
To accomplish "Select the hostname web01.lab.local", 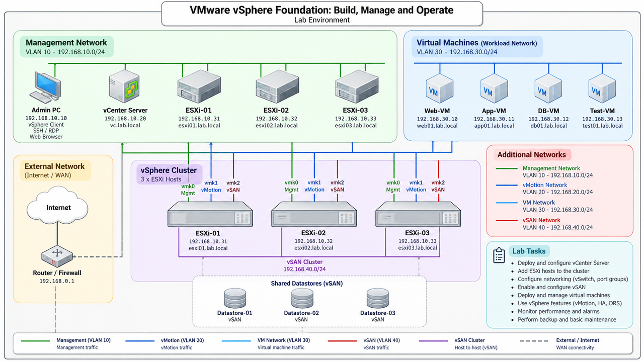I will tap(437, 126).
